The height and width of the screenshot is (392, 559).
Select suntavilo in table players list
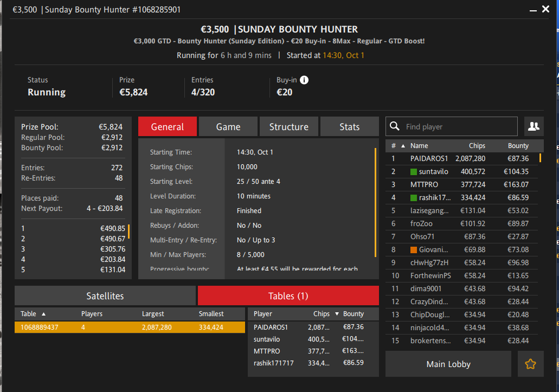(x=313, y=339)
